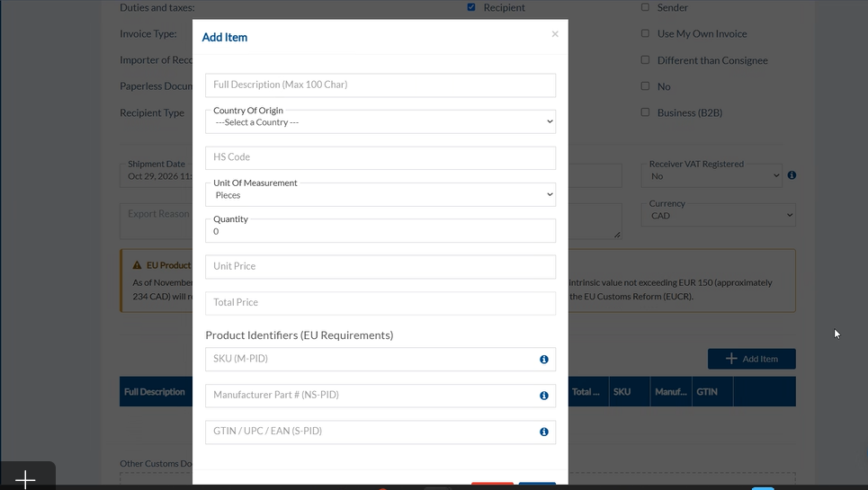This screenshot has height=490, width=868.
Task: Check the No paperless documents checkbox
Action: (x=645, y=85)
